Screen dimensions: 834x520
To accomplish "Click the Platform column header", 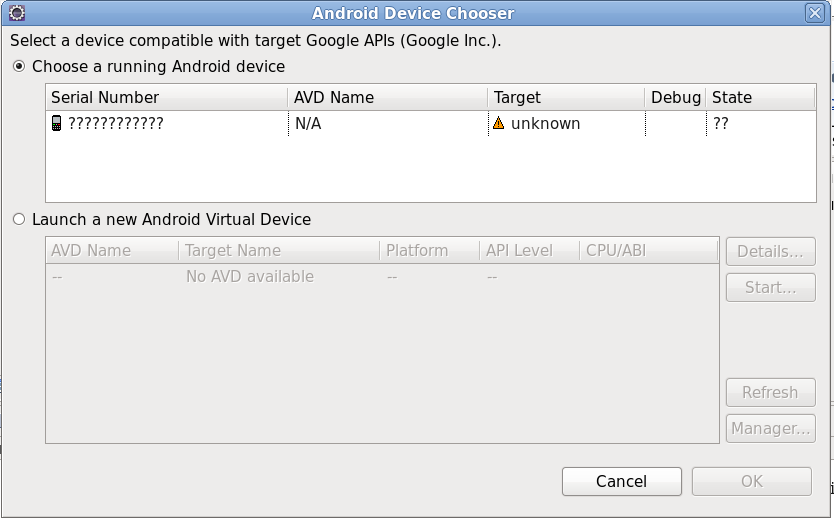I will pos(430,250).
